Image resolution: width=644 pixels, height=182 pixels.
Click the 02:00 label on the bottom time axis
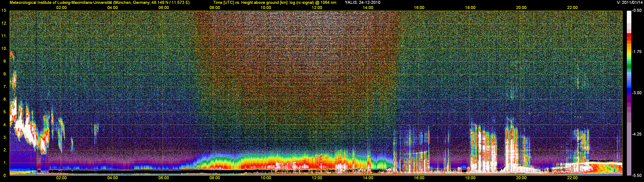pos(61,178)
